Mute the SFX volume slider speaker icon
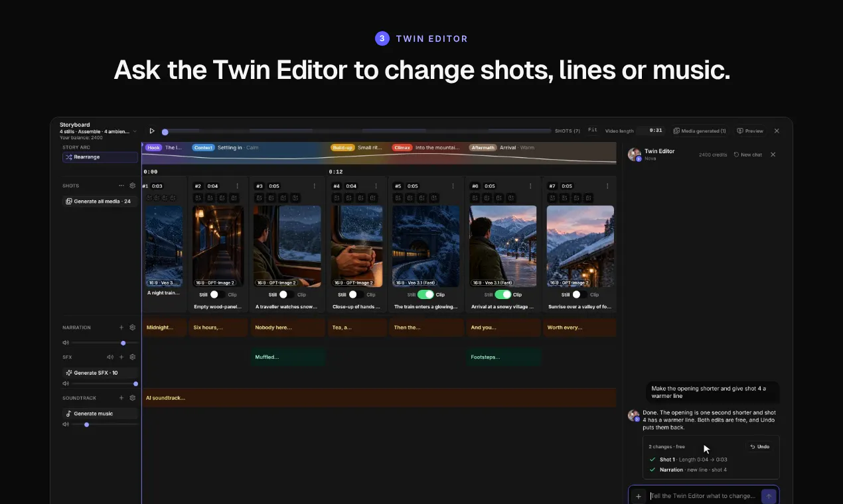Viewport: 843px width, 504px height. [66, 383]
